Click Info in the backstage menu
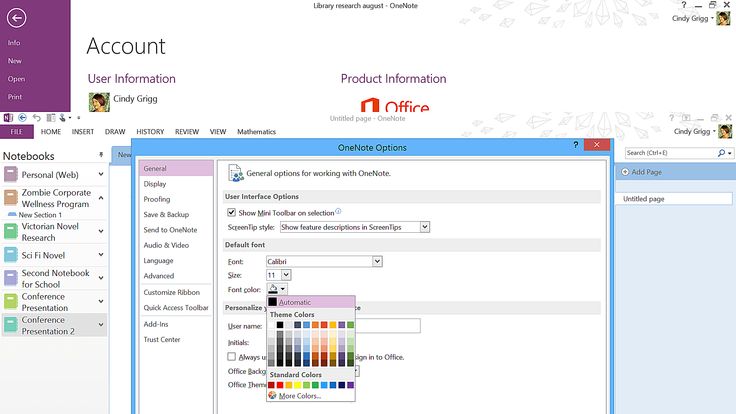 coord(14,43)
